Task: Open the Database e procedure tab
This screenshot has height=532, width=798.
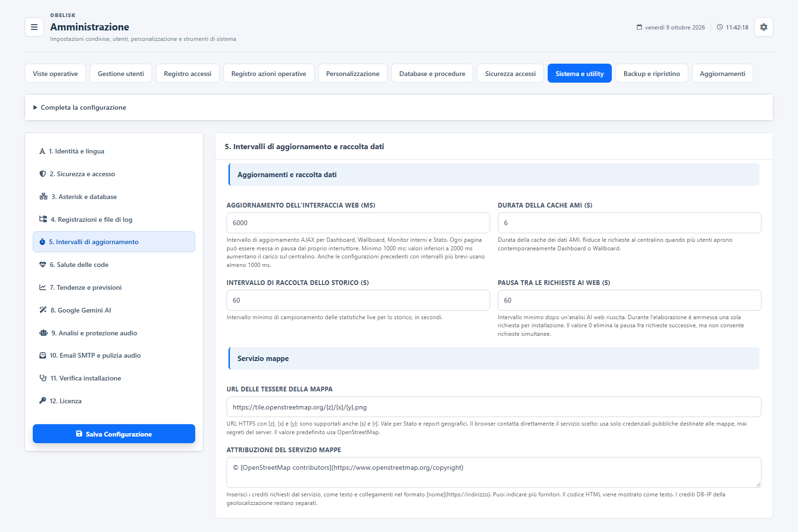Action: point(432,74)
